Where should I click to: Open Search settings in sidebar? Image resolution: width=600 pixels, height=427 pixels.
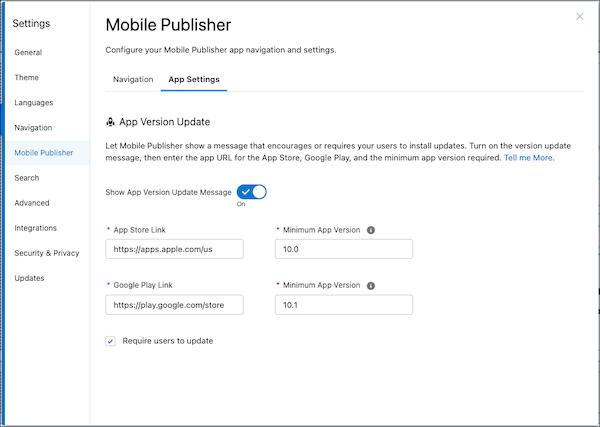pyautogui.click(x=27, y=178)
